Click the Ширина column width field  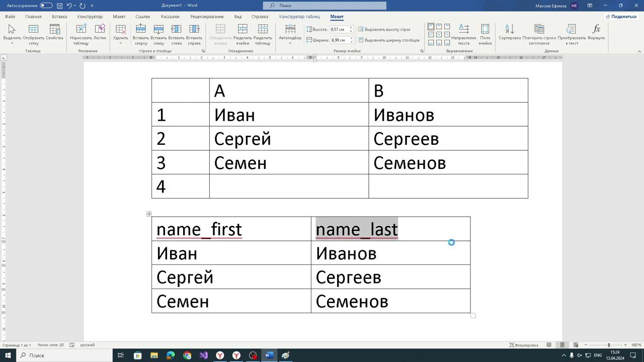[338, 40]
